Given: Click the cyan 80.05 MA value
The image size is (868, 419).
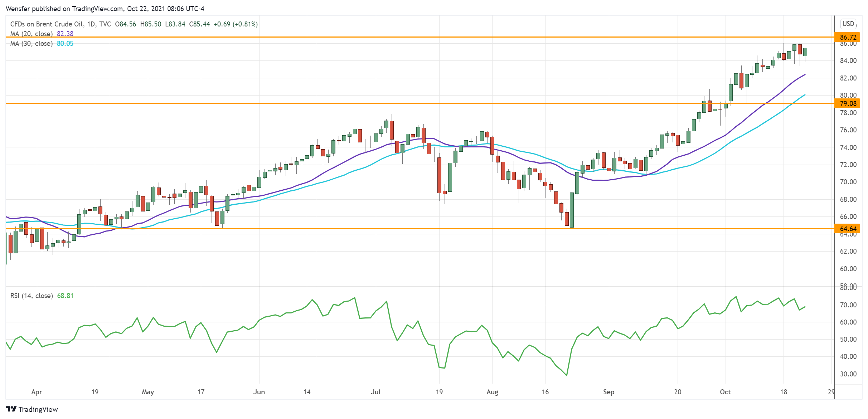Looking at the screenshot, I should (65, 43).
